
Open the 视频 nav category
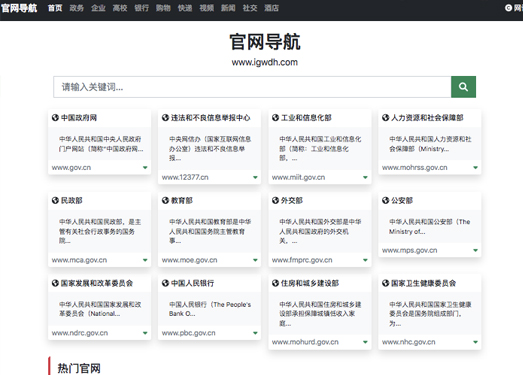pos(207,8)
